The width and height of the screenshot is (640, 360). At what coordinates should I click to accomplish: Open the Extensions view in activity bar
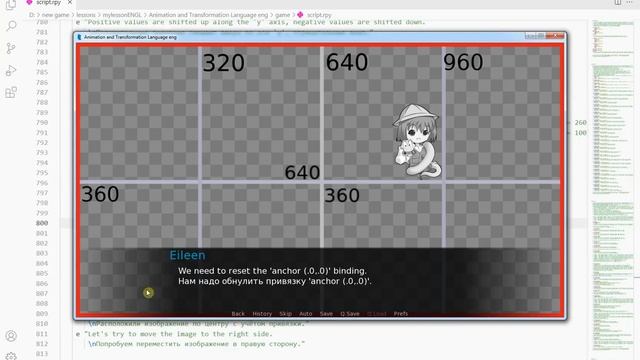[x=11, y=92]
